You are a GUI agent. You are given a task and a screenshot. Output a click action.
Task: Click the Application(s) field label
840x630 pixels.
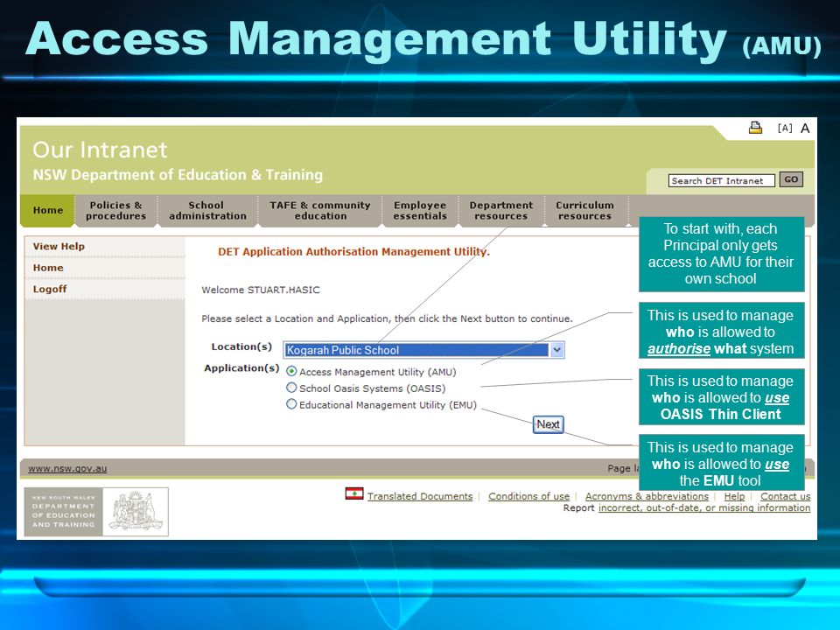click(x=241, y=368)
